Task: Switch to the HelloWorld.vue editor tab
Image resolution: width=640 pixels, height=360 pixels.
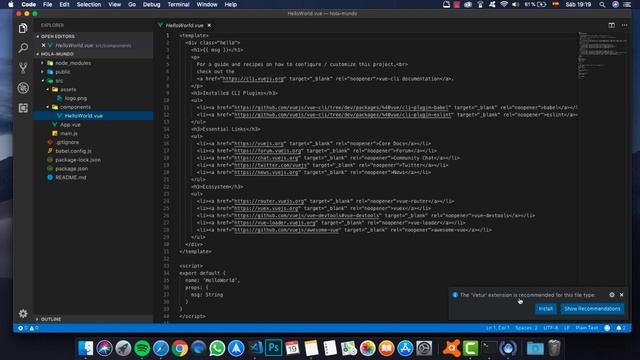Action: (185, 25)
